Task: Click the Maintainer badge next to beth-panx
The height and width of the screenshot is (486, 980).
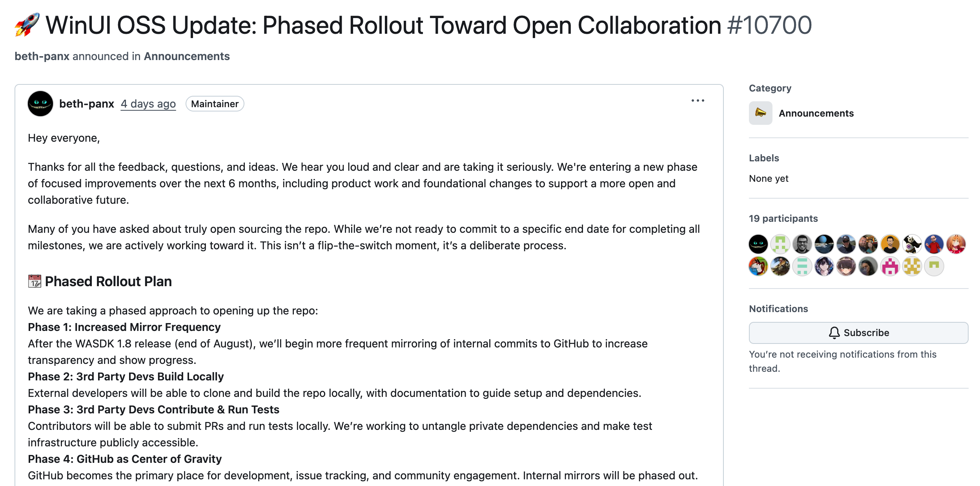Action: point(215,104)
